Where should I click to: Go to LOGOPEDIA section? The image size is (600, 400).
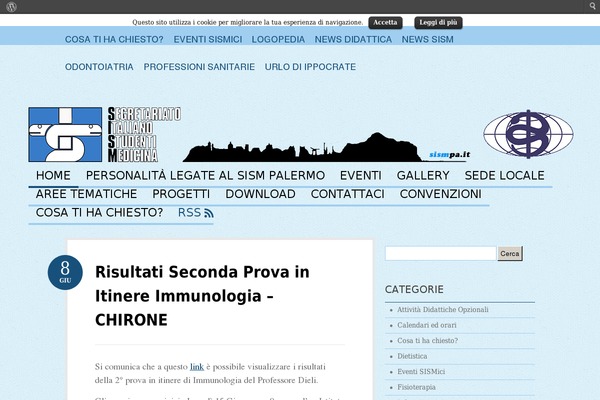pyautogui.click(x=278, y=39)
